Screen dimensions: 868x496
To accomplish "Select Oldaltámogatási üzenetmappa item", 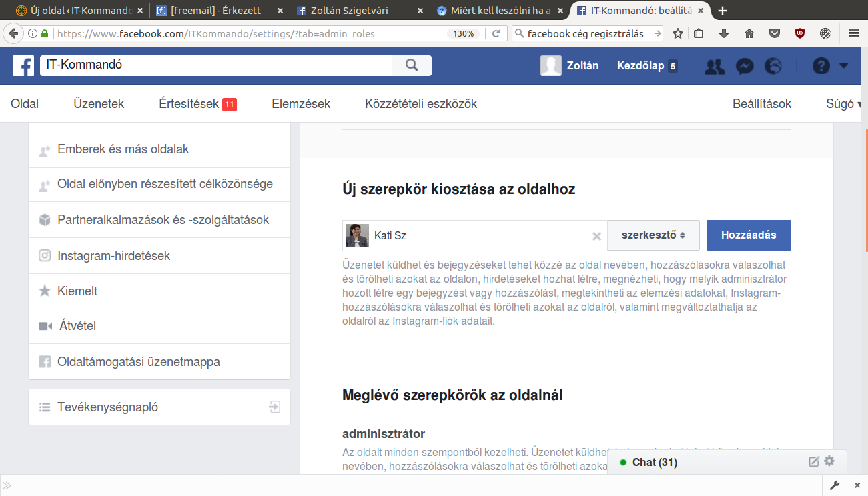I will coord(159,362).
